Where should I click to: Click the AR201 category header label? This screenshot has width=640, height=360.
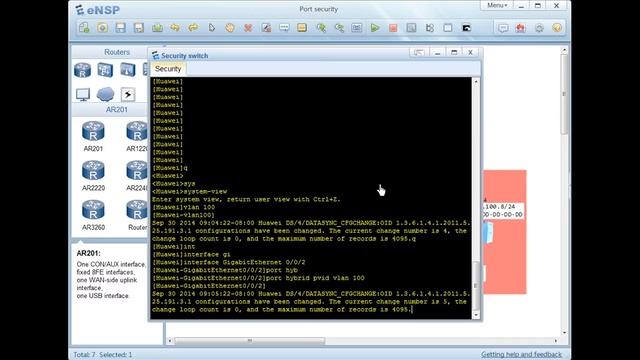point(117,110)
